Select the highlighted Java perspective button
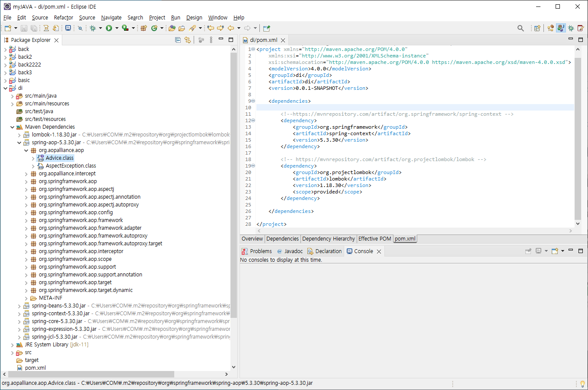Screen dimensions: 588x390 [561, 28]
